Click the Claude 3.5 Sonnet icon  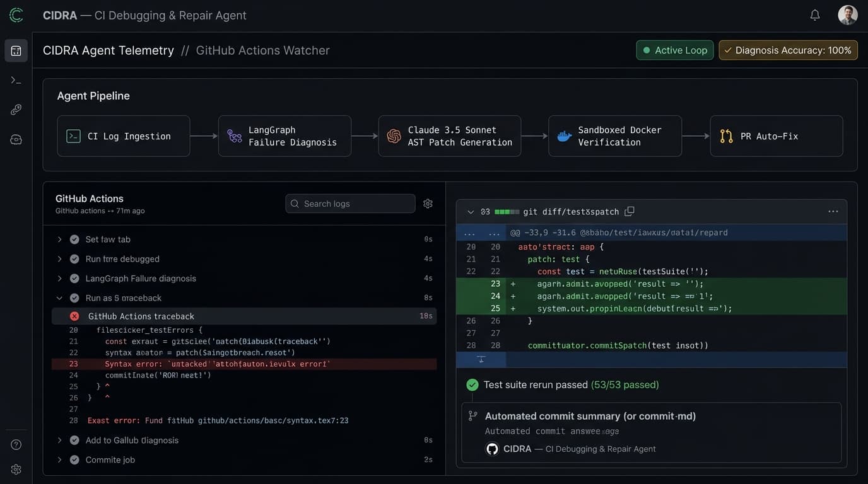click(x=394, y=136)
